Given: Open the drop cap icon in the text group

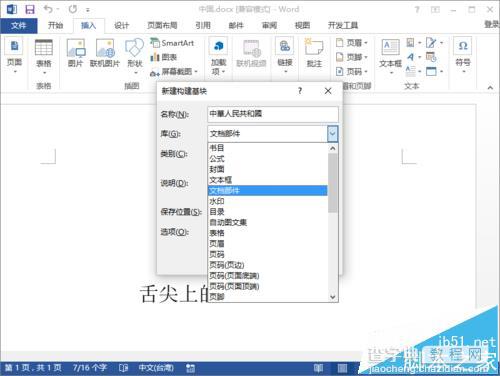Looking at the screenshot, I should pyautogui.click(x=414, y=71).
